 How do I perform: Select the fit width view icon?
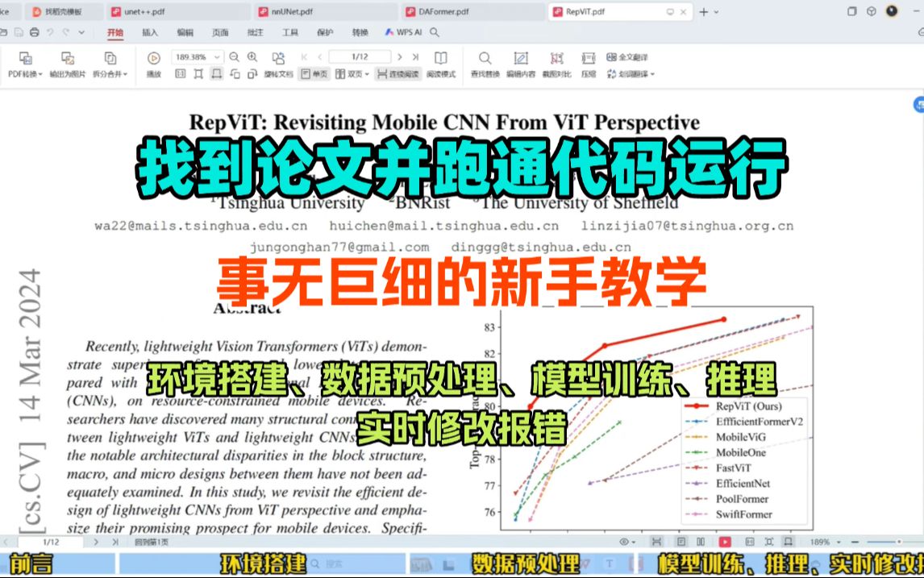pyautogui.click(x=217, y=73)
